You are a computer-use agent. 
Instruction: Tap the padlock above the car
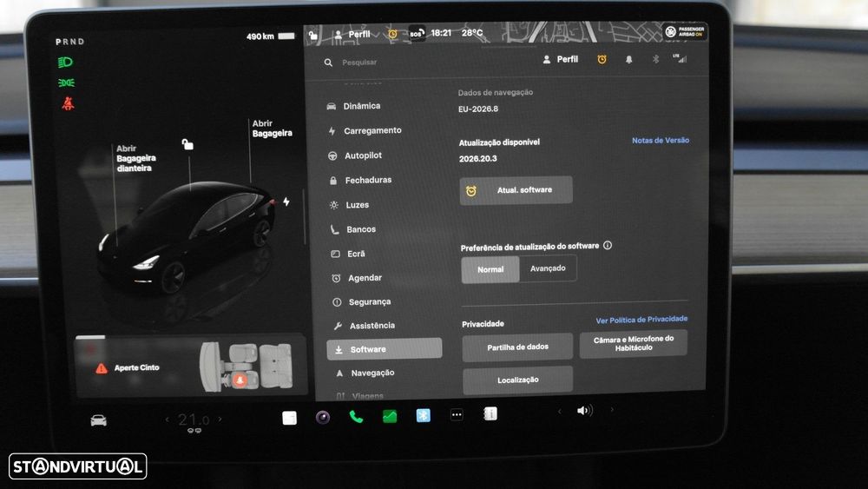tap(187, 144)
